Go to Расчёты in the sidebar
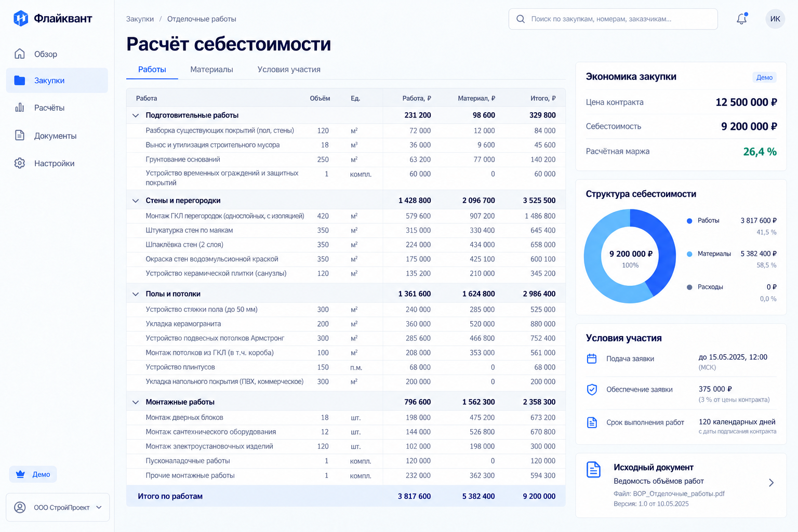Screen dimensions: 798x532 click(57, 108)
